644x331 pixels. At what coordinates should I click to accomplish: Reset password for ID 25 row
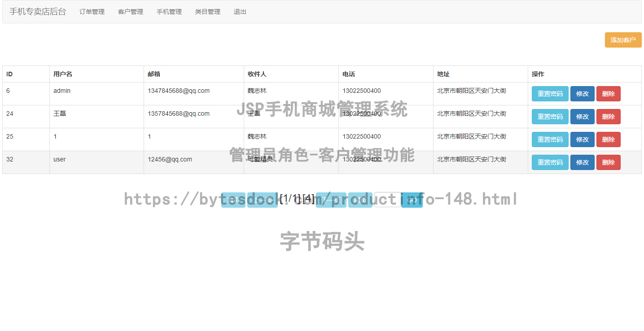click(550, 139)
